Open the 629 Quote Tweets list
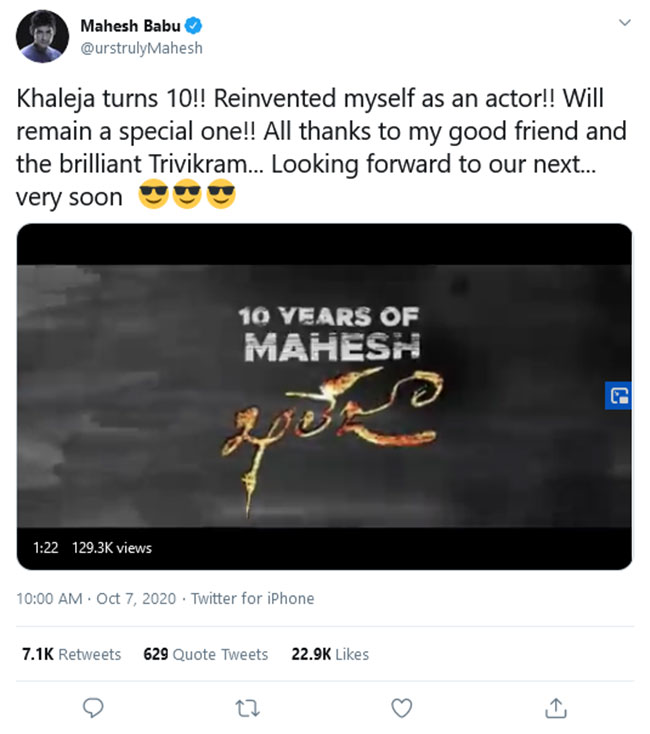This screenshot has height=734, width=650. click(x=206, y=654)
